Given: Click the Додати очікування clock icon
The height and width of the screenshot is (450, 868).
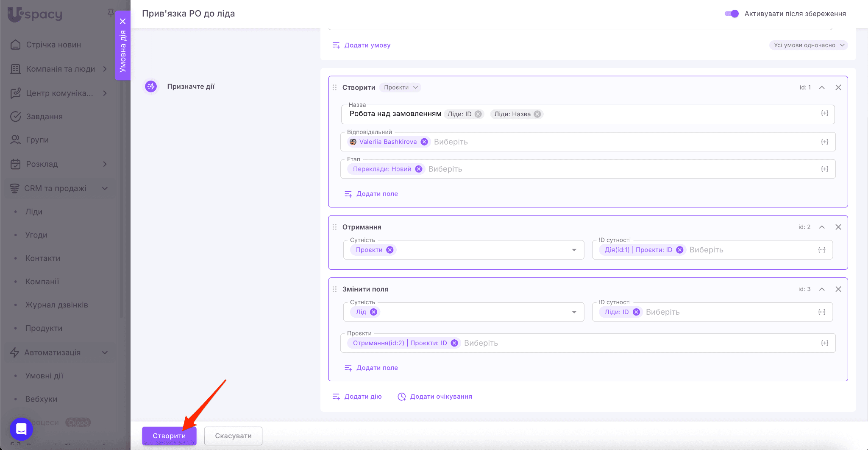Looking at the screenshot, I should 401,397.
